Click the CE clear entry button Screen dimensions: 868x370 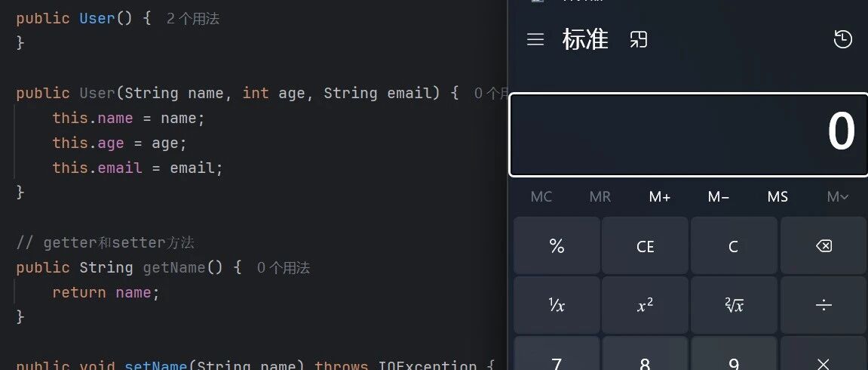coord(645,245)
